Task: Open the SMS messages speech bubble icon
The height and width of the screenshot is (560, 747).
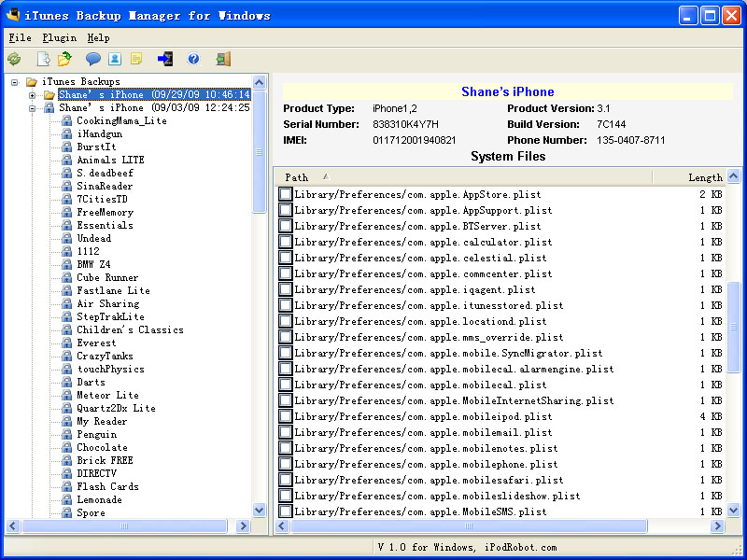Action: 92,59
